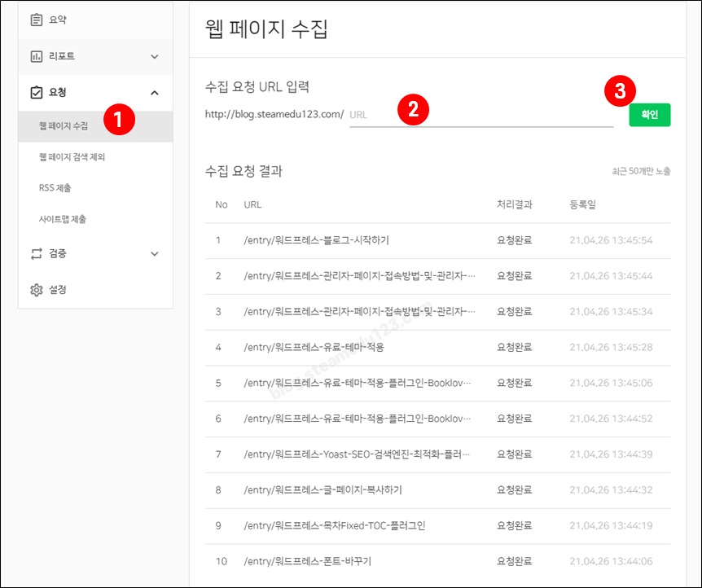Open the 리포트 menu label

62,56
